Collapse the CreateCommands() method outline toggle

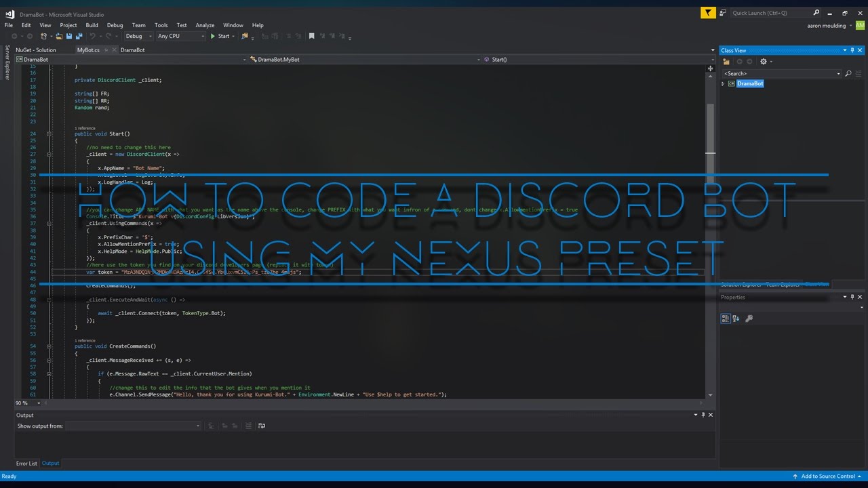[49, 346]
